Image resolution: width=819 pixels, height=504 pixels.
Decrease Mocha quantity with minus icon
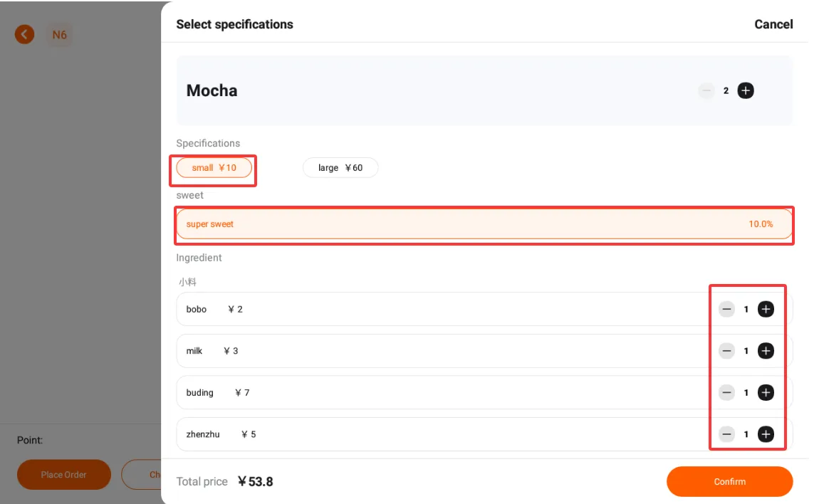706,90
